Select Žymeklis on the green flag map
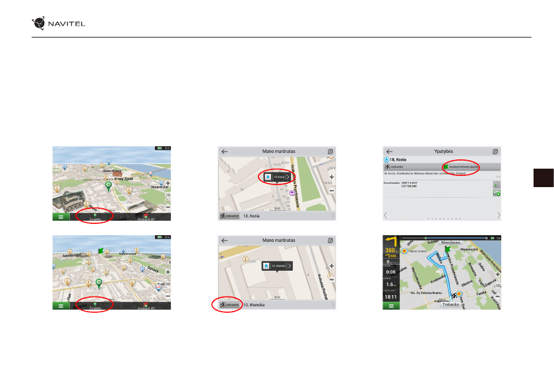 [96, 306]
